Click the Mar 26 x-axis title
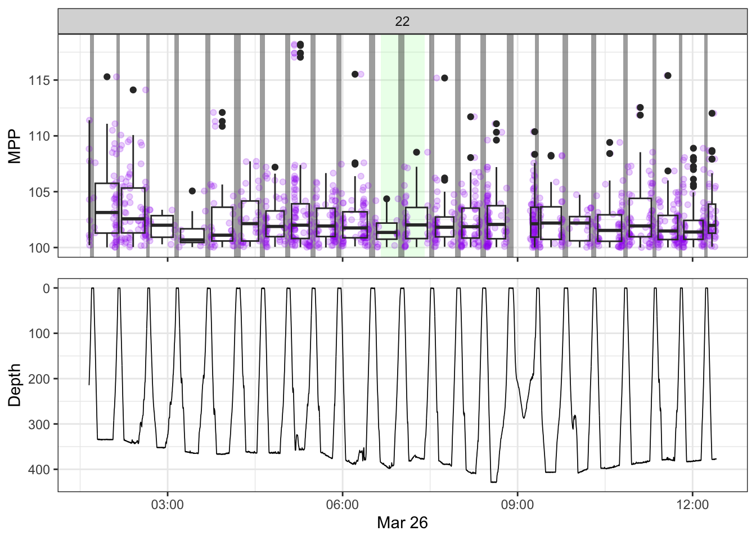 (x=402, y=523)
